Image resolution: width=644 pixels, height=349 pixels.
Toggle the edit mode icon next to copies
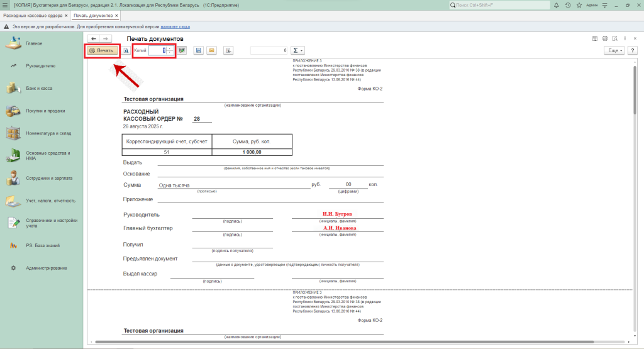(182, 50)
